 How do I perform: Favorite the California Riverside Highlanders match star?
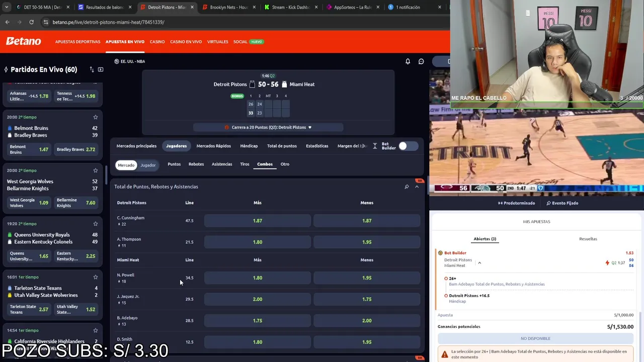click(95, 330)
